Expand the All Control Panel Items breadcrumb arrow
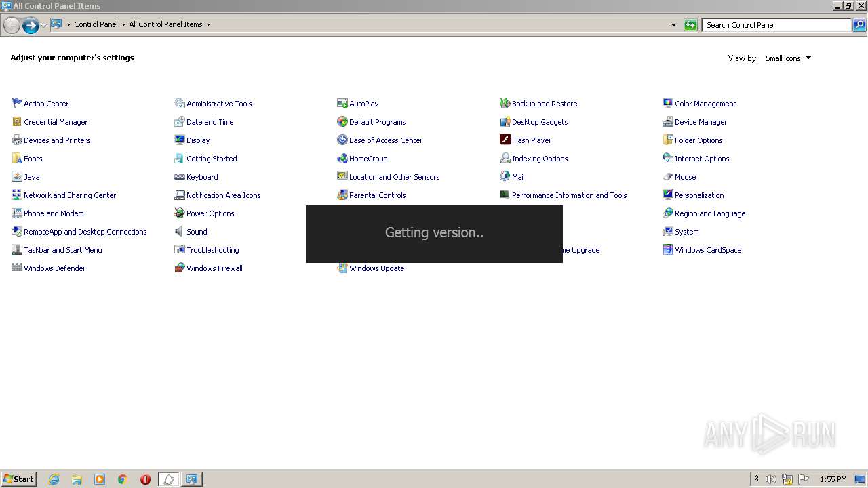 pos(208,24)
